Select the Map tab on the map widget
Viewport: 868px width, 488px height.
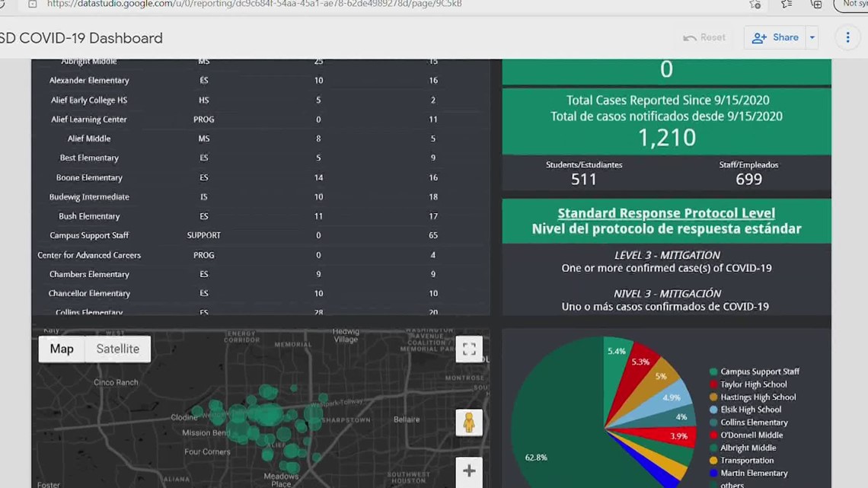click(x=61, y=349)
